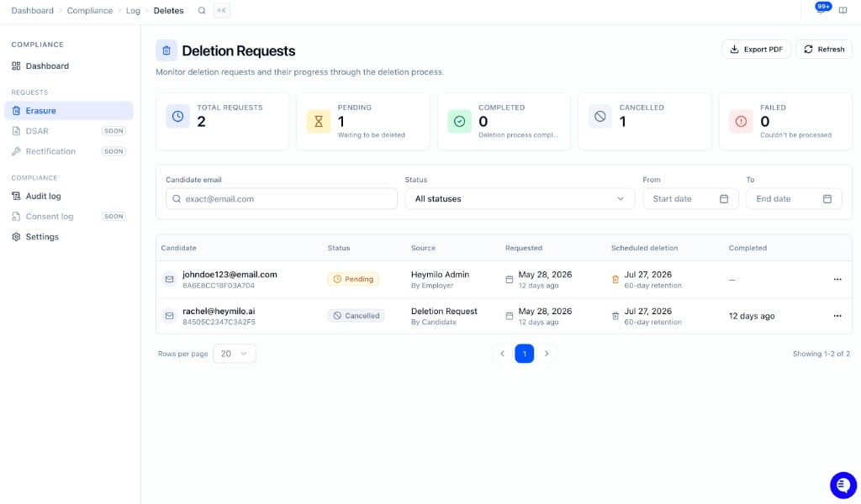Viewport: 861px width, 504px height.
Task: Click the calendar icon by rachel's requested date
Action: pos(509,317)
